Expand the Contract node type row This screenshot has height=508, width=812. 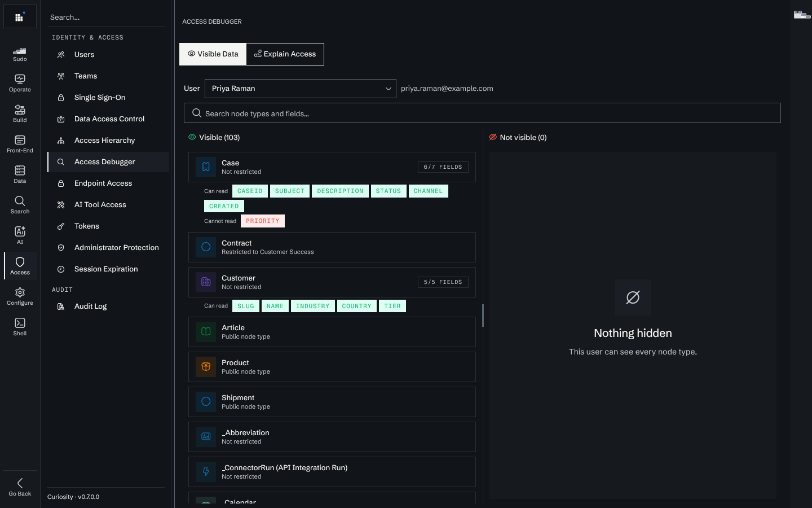point(332,247)
